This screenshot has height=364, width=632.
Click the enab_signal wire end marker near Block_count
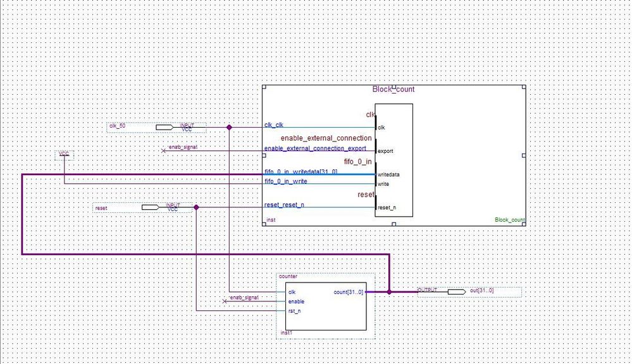(163, 151)
